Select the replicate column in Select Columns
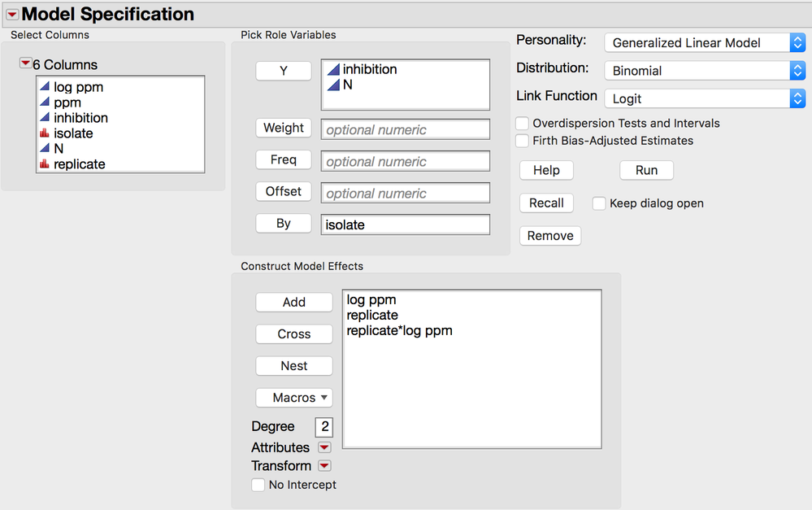Screen dimensions: 812x510 coord(79,164)
